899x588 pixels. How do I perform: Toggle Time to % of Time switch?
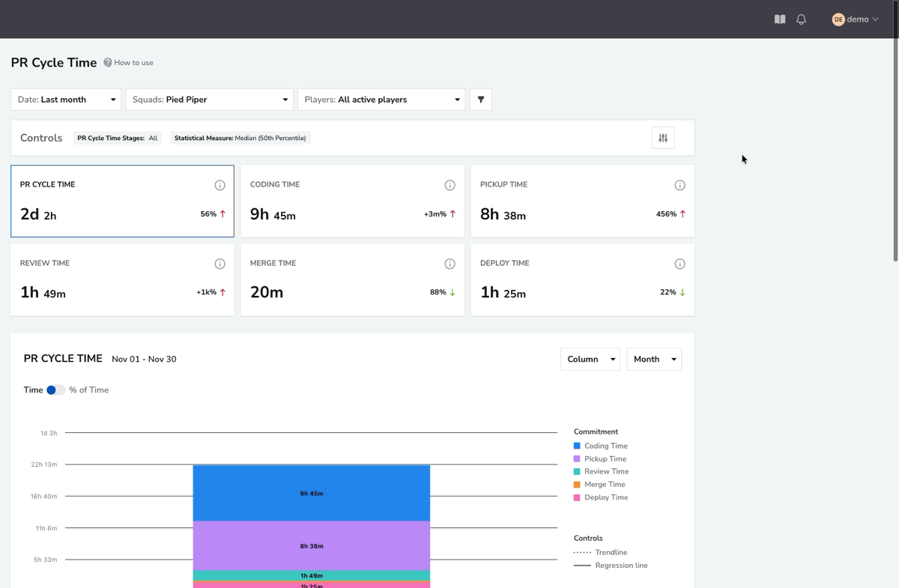tap(55, 390)
